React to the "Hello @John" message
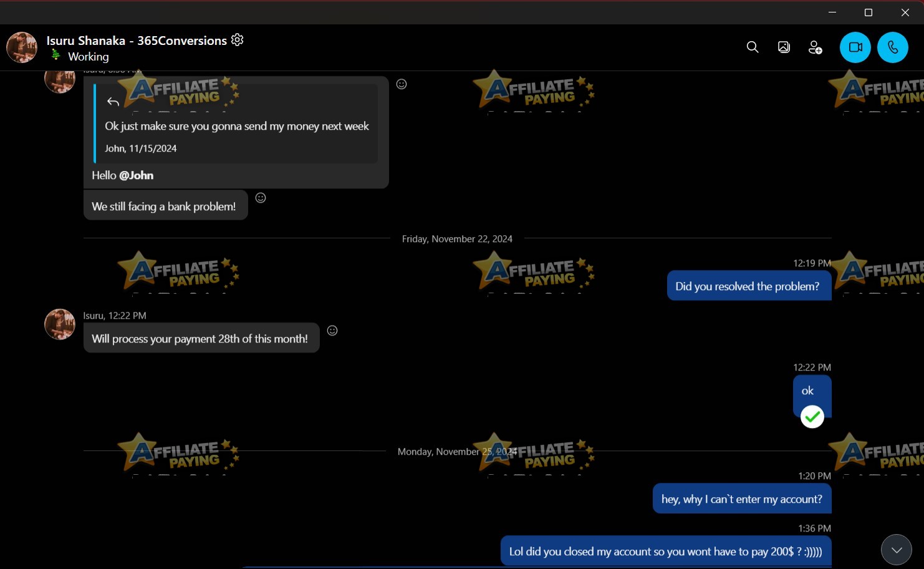Viewport: 924px width, 569px height. tap(402, 84)
